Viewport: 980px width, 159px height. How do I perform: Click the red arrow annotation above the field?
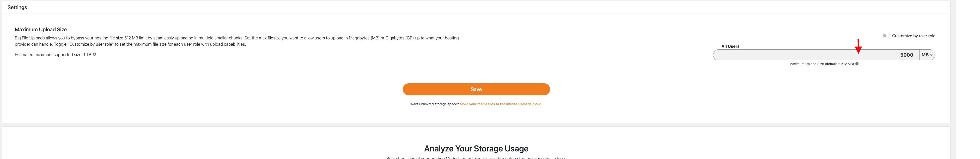pyautogui.click(x=858, y=46)
